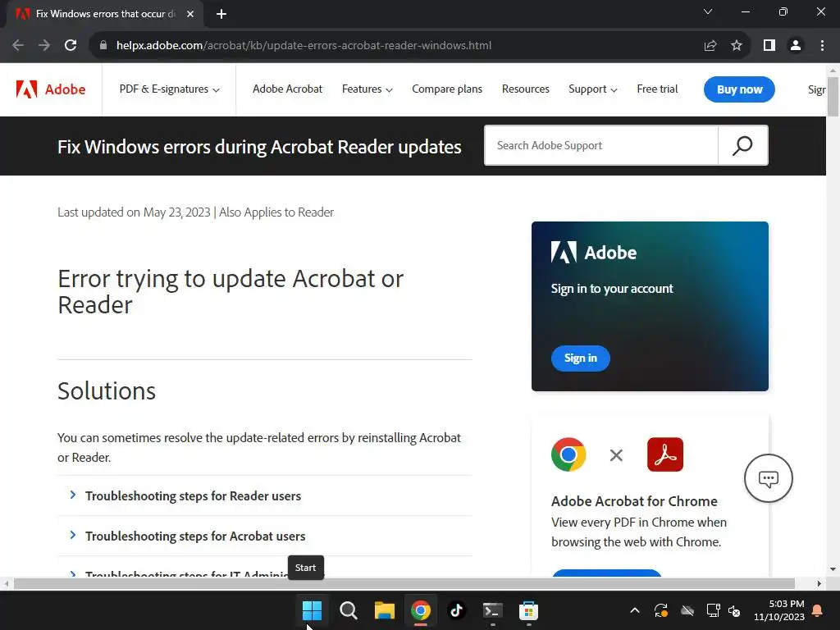Click the OneDrive cloud tray icon
The height and width of the screenshot is (630, 840).
coord(687,610)
